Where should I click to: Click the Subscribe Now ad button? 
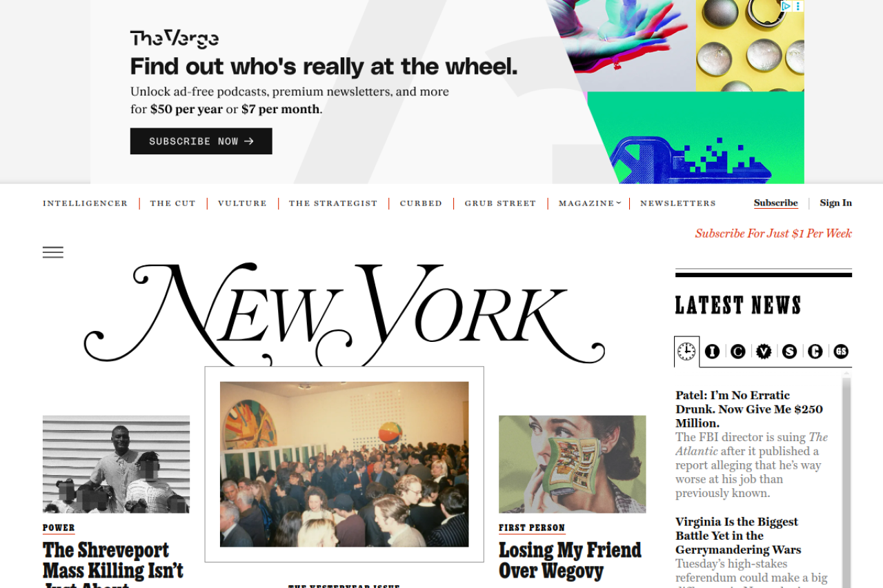point(201,141)
